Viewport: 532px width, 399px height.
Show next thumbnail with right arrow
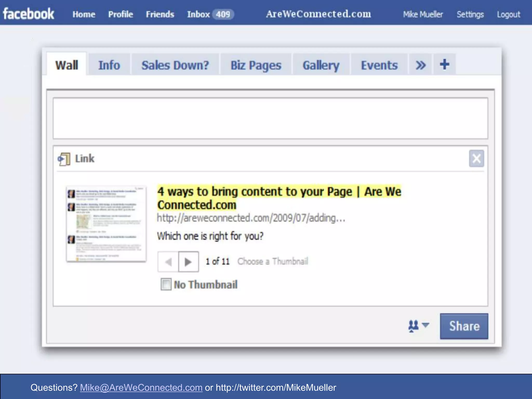coord(188,262)
